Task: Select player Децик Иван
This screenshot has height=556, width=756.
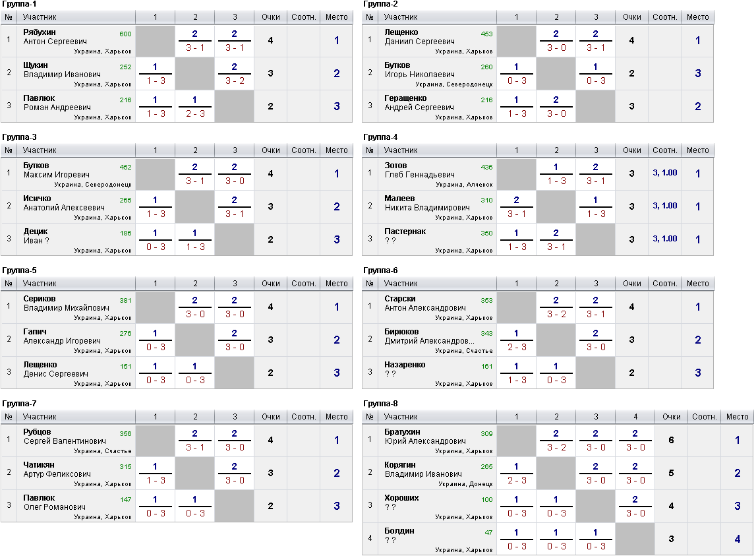Action: pyautogui.click(x=36, y=235)
